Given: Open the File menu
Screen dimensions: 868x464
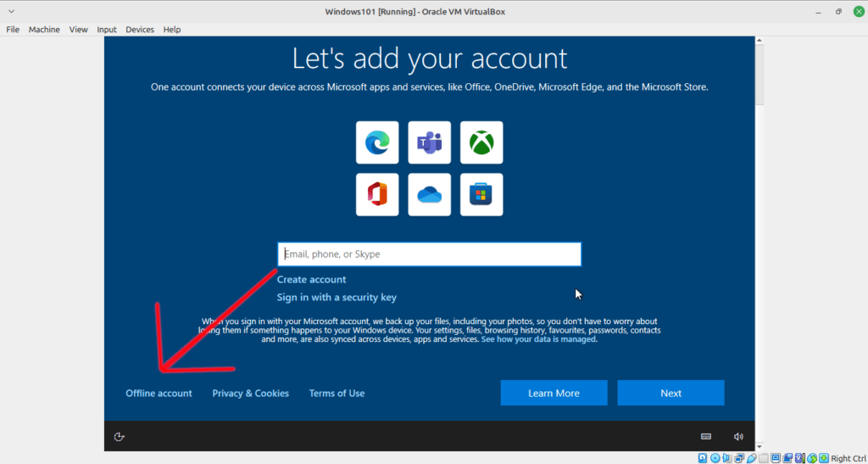Looking at the screenshot, I should [x=13, y=30].
